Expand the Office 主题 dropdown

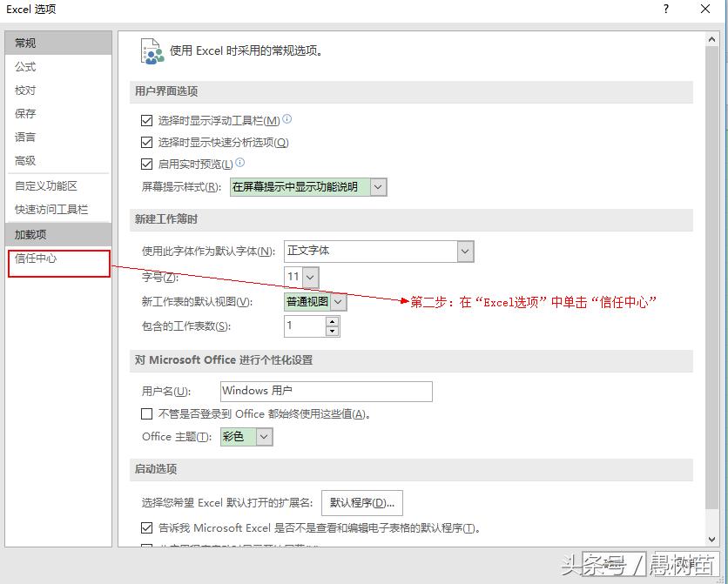tap(265, 436)
